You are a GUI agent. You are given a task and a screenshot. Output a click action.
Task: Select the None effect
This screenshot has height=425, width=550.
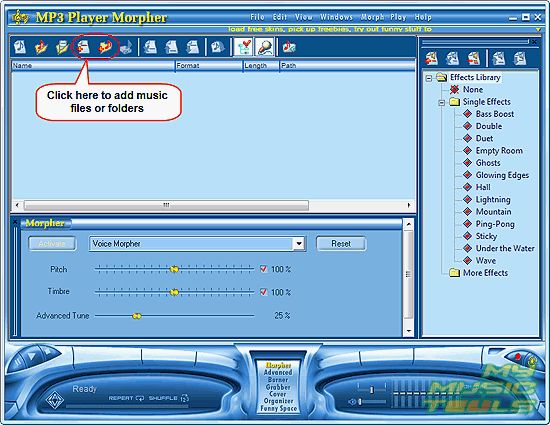473,89
